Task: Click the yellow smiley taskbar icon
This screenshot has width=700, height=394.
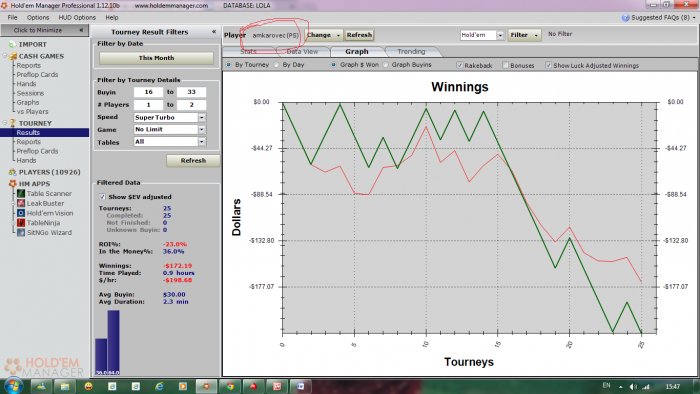Action: [88, 386]
